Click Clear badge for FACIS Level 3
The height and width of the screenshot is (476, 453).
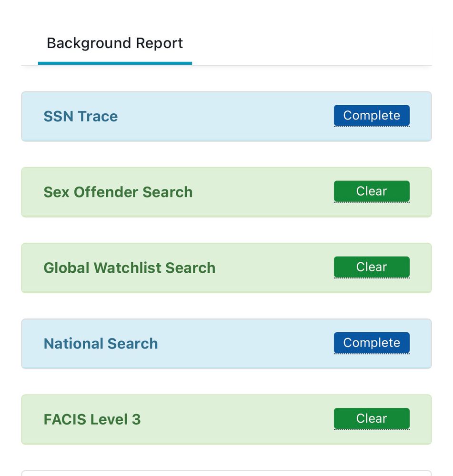click(372, 418)
